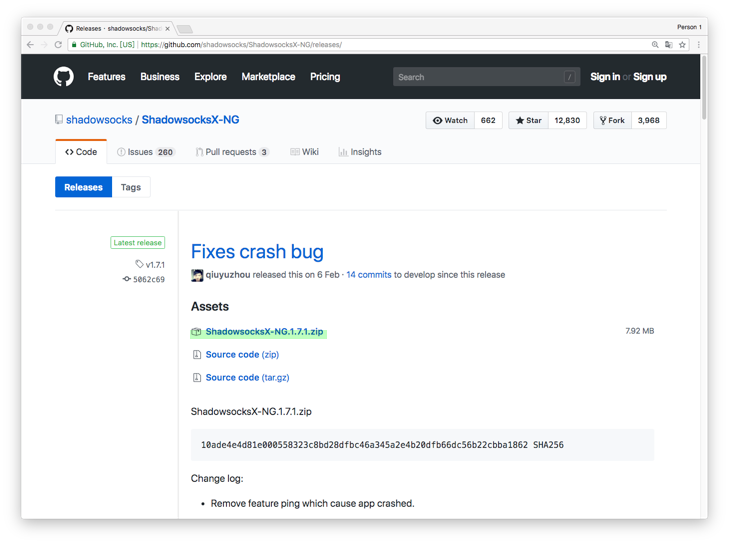Click the slash shortcut icon in search box

(x=570, y=77)
